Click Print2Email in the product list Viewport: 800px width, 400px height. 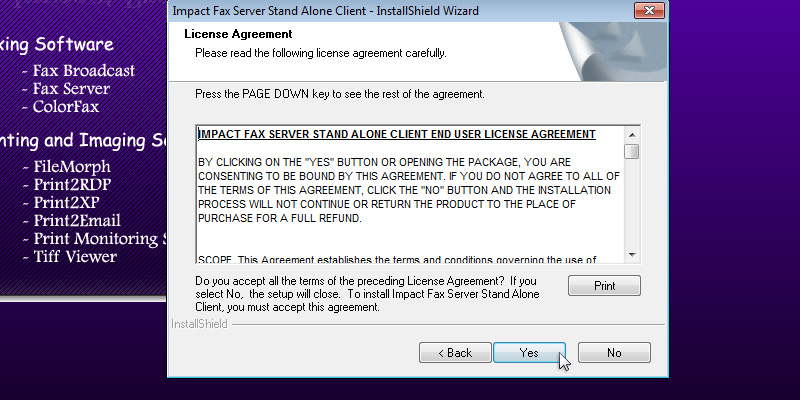(77, 221)
